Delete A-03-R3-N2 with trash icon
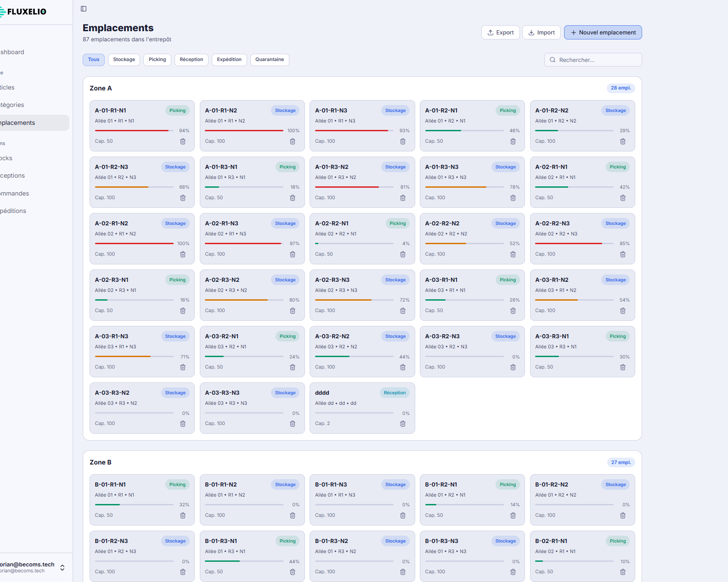 [x=183, y=424]
